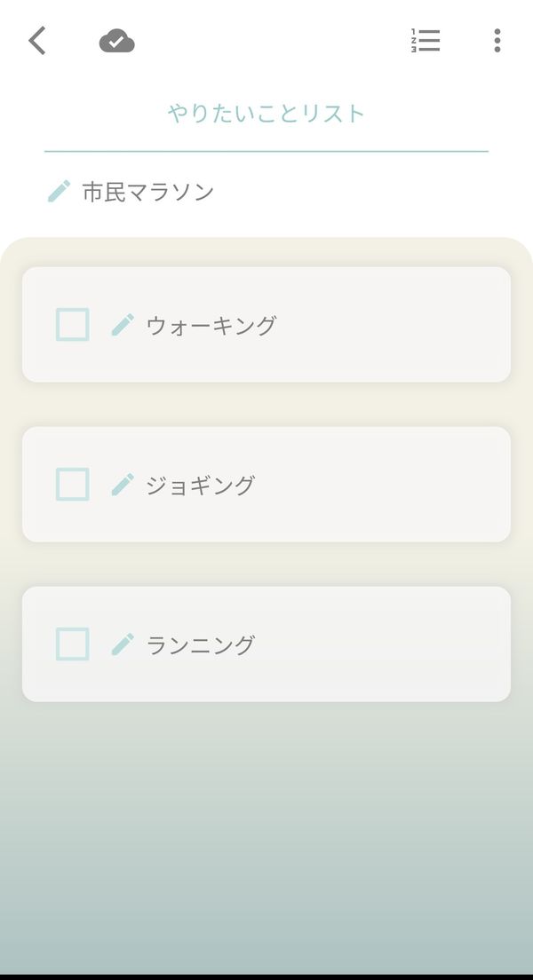Tap pencil icon beside ランニング
The image size is (533, 980).
123,644
